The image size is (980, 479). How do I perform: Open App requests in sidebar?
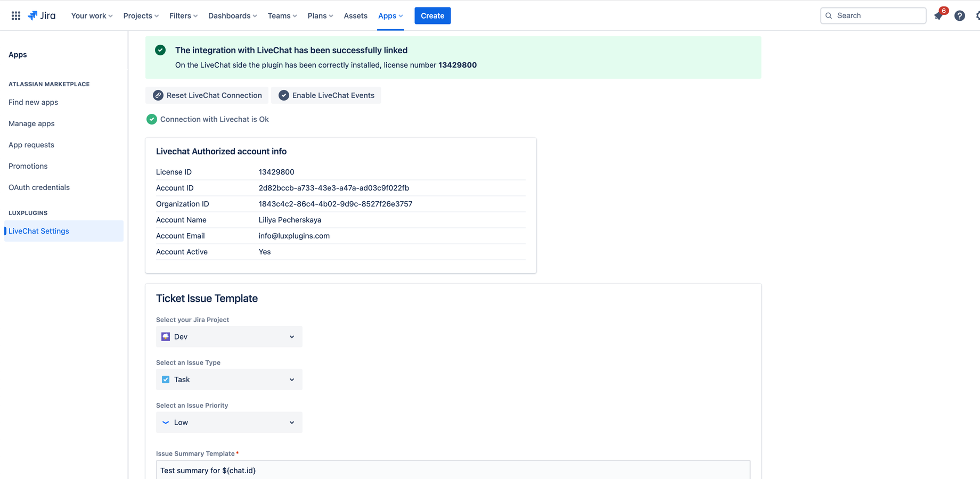tap(31, 145)
